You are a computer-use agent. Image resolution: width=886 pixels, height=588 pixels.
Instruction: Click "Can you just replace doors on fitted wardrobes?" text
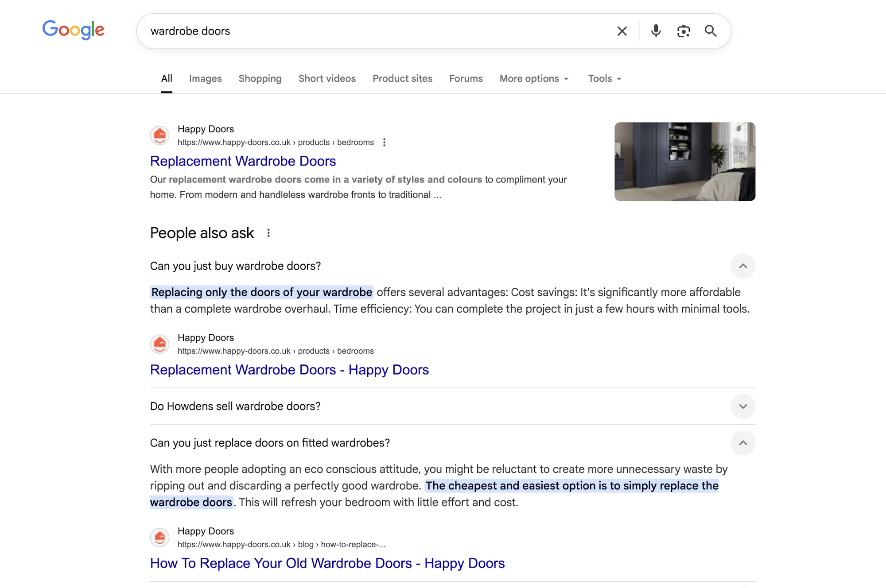tap(270, 443)
